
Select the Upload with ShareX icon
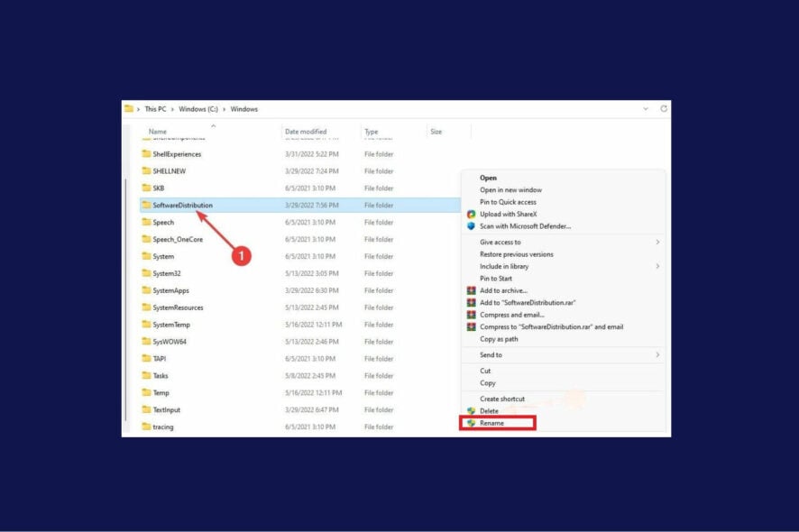click(471, 215)
